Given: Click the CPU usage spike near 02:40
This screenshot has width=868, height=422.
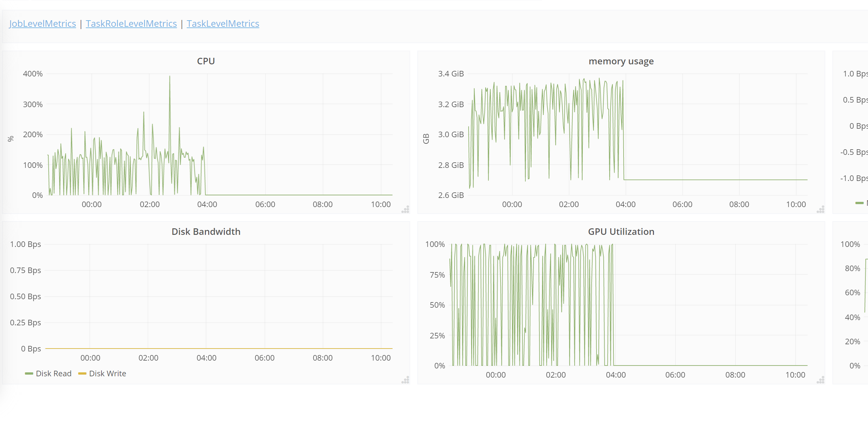Looking at the screenshot, I should point(169,77).
